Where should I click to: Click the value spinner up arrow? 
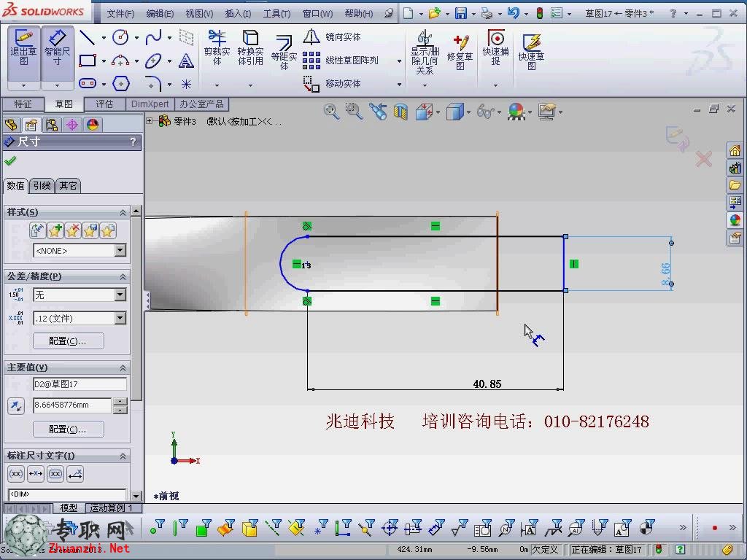tap(120, 402)
